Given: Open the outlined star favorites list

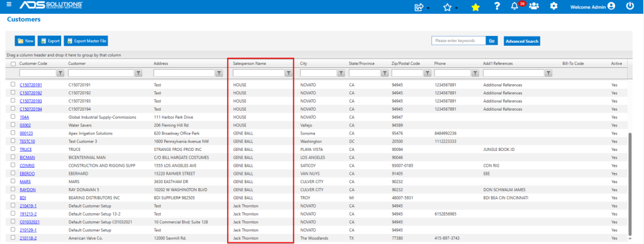Looking at the screenshot, I should coord(448,7).
